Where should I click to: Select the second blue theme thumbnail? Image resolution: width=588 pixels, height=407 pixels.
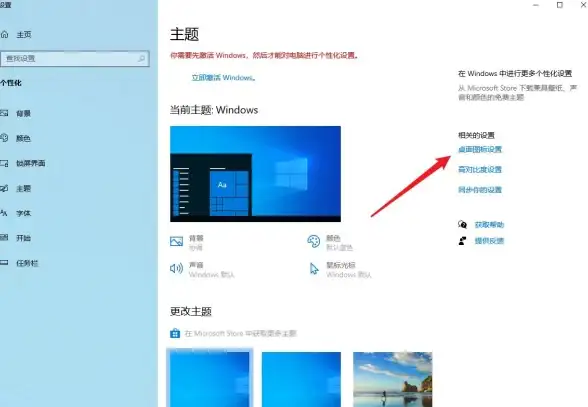[x=301, y=379]
